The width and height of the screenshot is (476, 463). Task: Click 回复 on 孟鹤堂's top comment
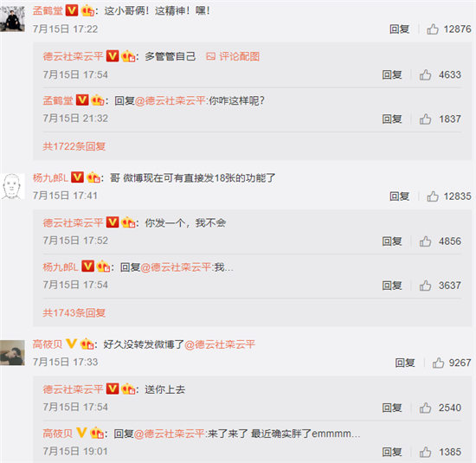point(400,29)
